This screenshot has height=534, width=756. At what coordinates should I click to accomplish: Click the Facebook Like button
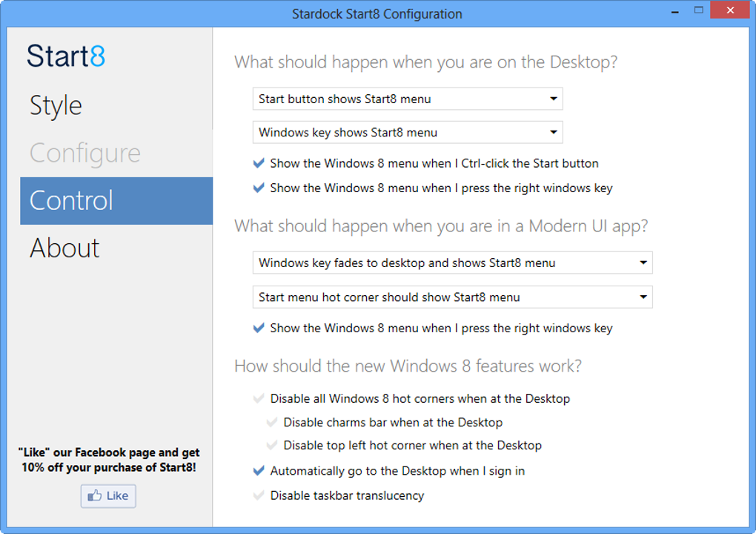pyautogui.click(x=108, y=496)
